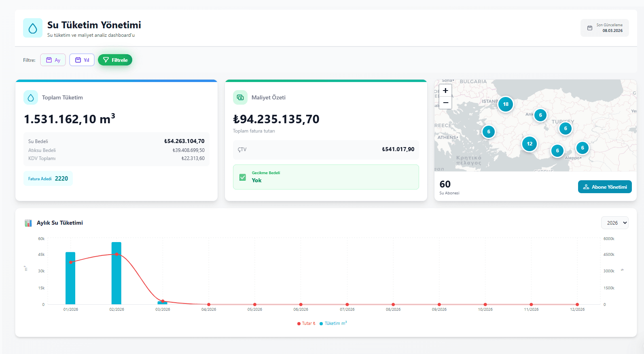Click the Fatura Adedi 2220 badge
Image resolution: width=644 pixels, height=354 pixels.
click(x=48, y=179)
